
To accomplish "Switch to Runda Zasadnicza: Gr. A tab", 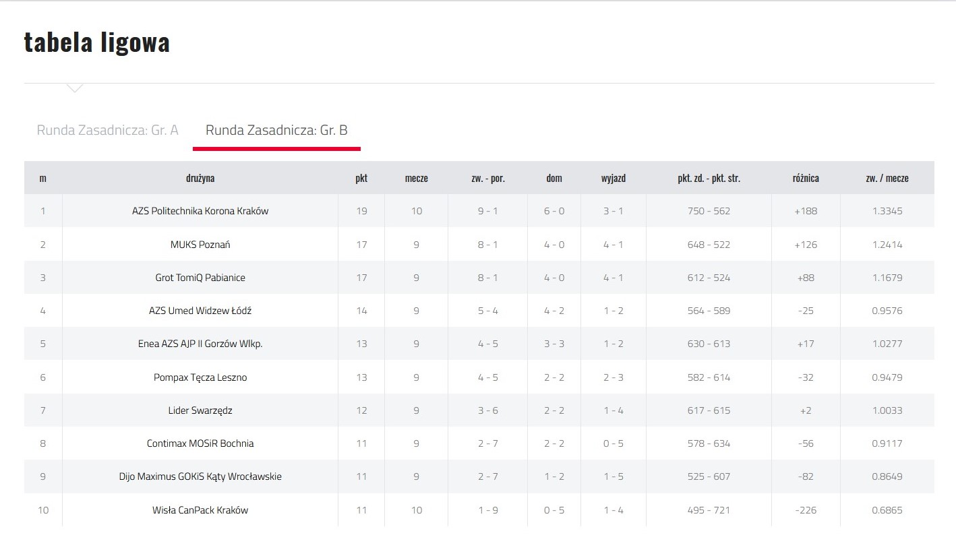I will [x=108, y=130].
